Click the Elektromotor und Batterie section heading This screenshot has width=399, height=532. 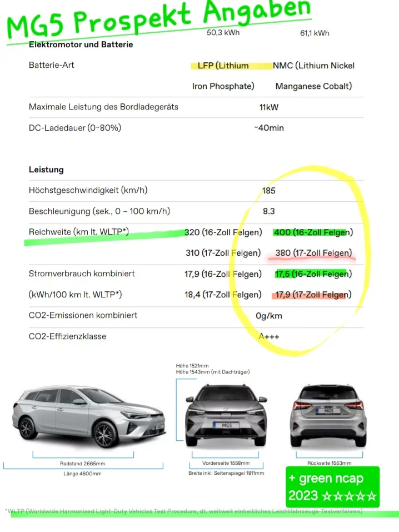point(81,44)
